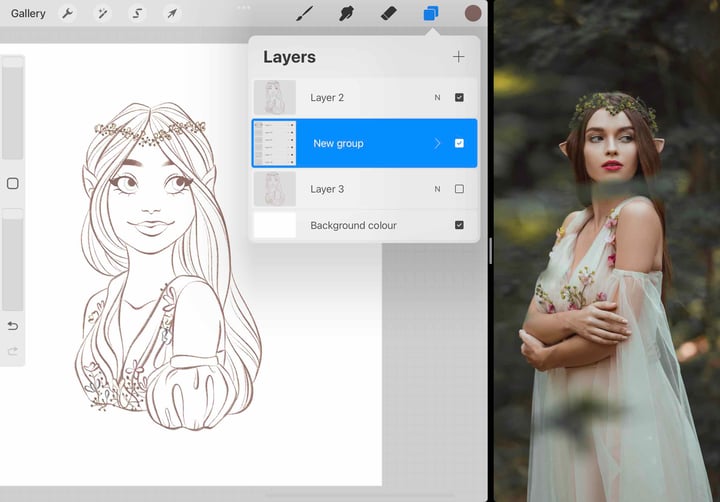Image resolution: width=720 pixels, height=502 pixels.
Task: Open the Actions wrench menu
Action: [x=68, y=13]
